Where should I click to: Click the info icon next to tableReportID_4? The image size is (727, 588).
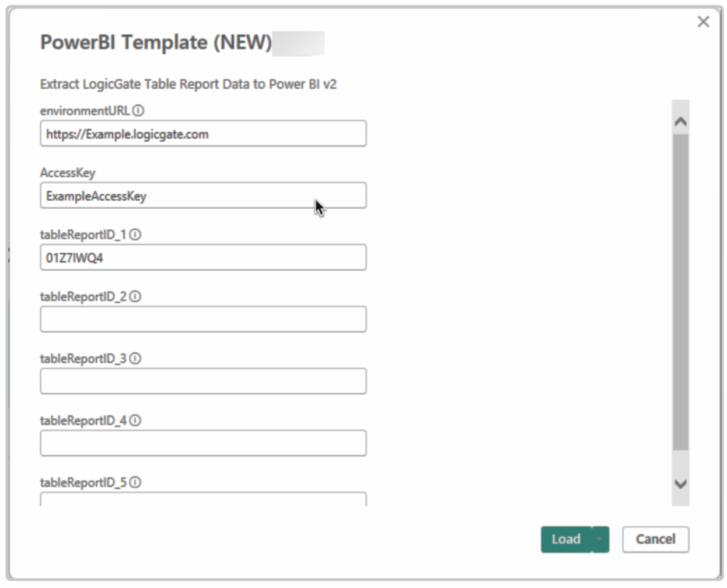click(135, 420)
